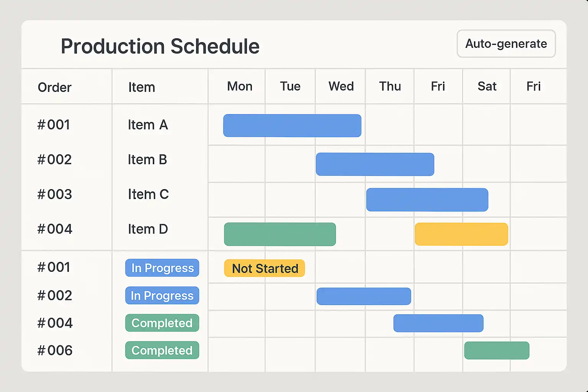Select Item D's green schedule bar
Viewport: 588px width, 392px height.
pyautogui.click(x=280, y=234)
